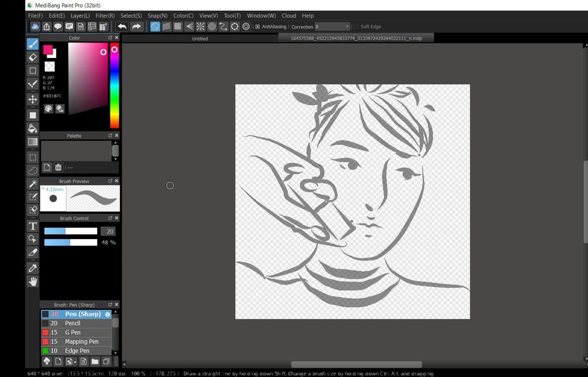Screen dimensions: 588x377
Task: Enable crisscross grid snap
Action: (x=178, y=26)
